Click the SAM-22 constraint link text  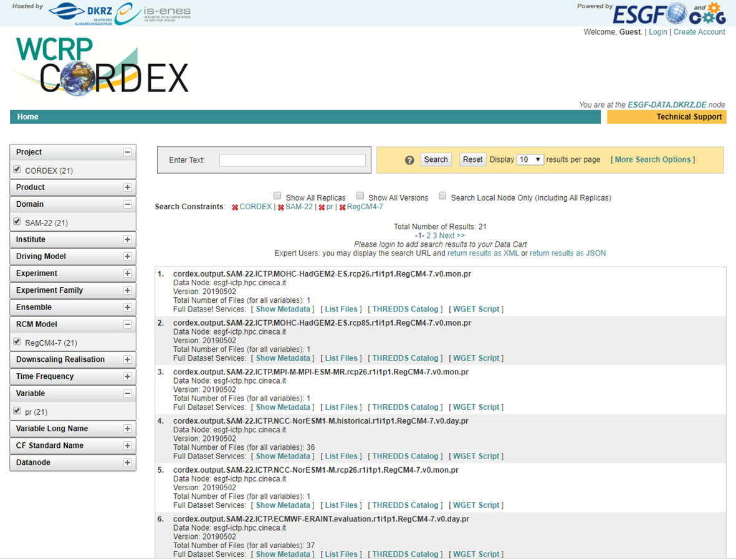(x=299, y=207)
